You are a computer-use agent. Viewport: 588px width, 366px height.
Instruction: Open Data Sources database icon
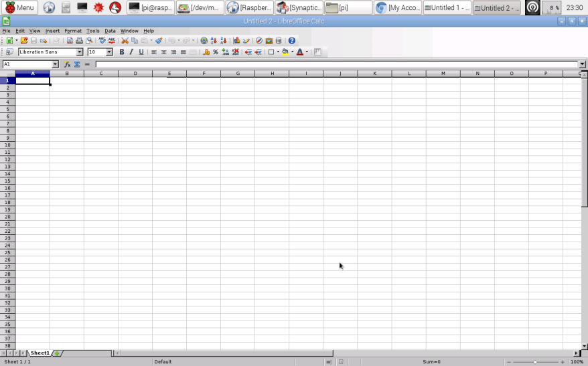pos(279,40)
